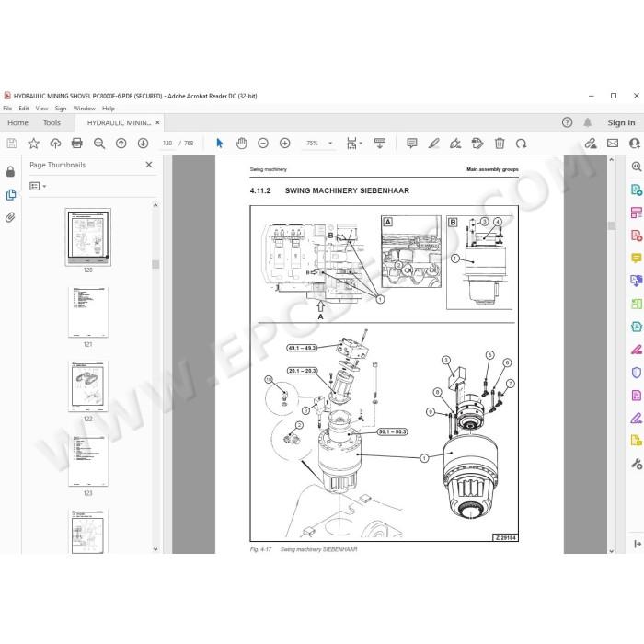Click the sign/draw pen icon
The image size is (644, 644).
[455, 144]
